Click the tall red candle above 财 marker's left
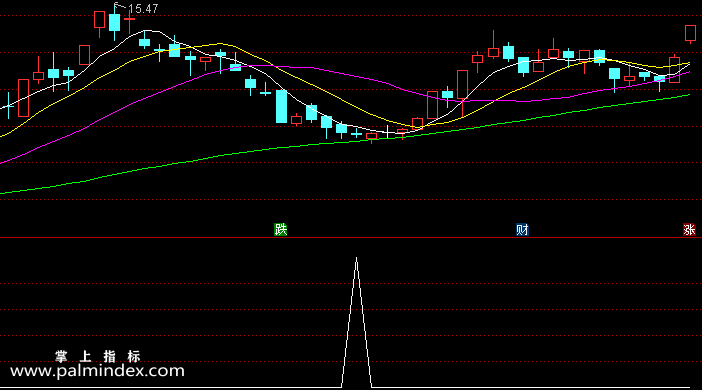The height and width of the screenshot is (390, 702). tap(462, 84)
